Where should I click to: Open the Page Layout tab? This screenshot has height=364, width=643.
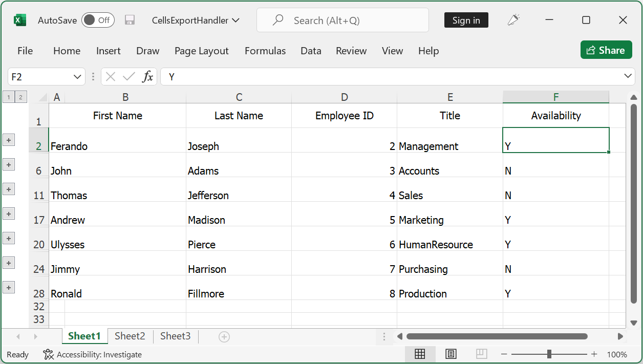(x=202, y=51)
